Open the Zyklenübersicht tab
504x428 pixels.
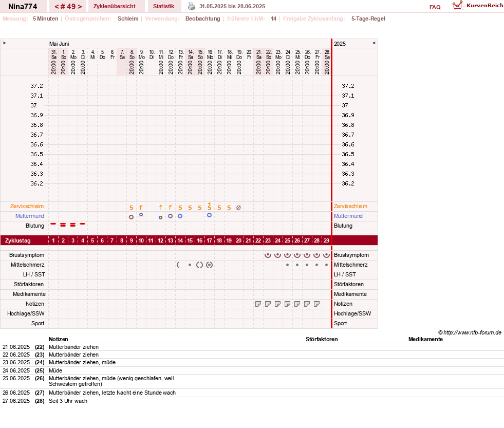pos(115,6)
